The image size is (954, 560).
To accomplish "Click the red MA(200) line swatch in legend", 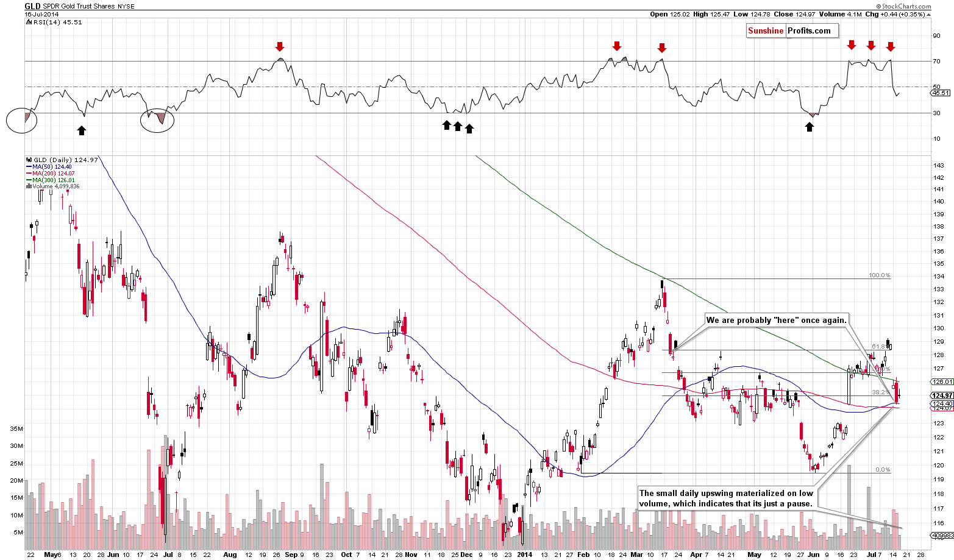I will 28,174.
